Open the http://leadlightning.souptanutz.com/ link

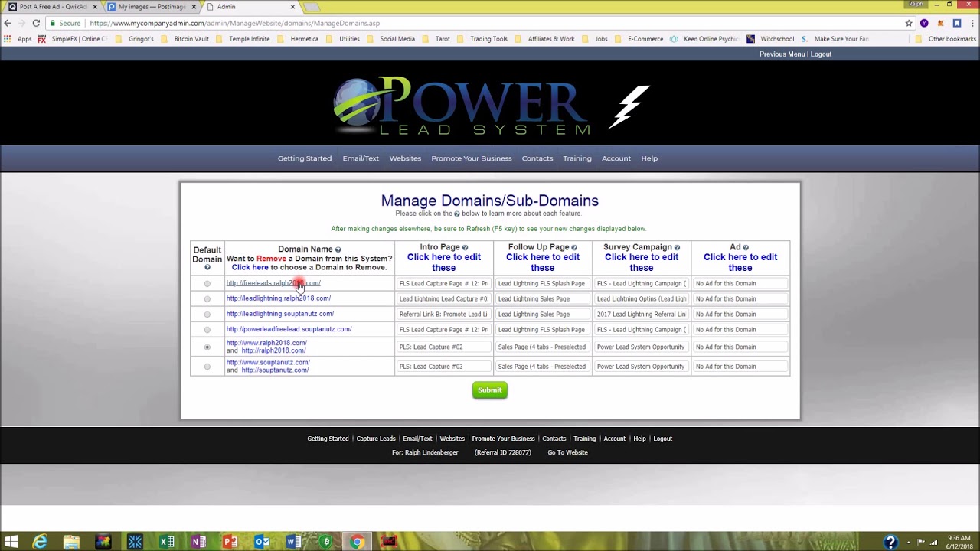coord(280,314)
